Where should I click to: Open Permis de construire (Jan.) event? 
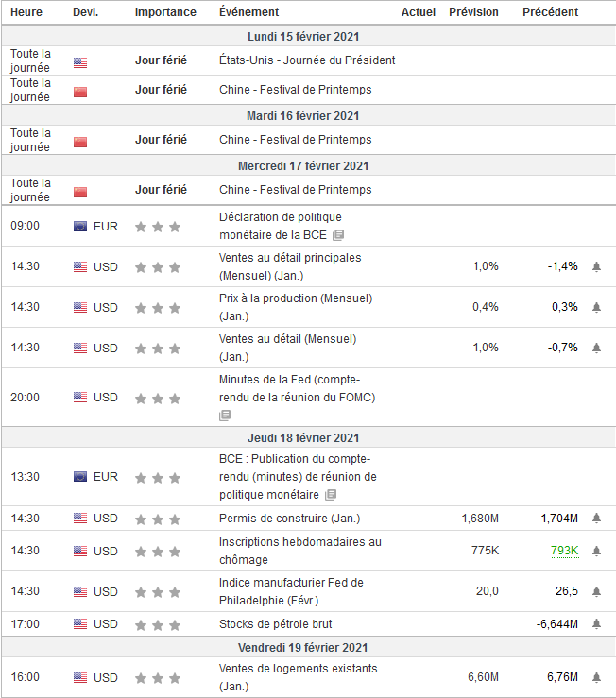[x=289, y=519]
